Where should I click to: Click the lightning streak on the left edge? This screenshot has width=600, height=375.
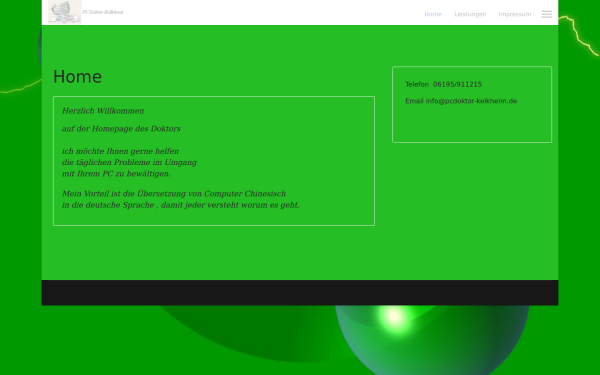click(x=21, y=86)
